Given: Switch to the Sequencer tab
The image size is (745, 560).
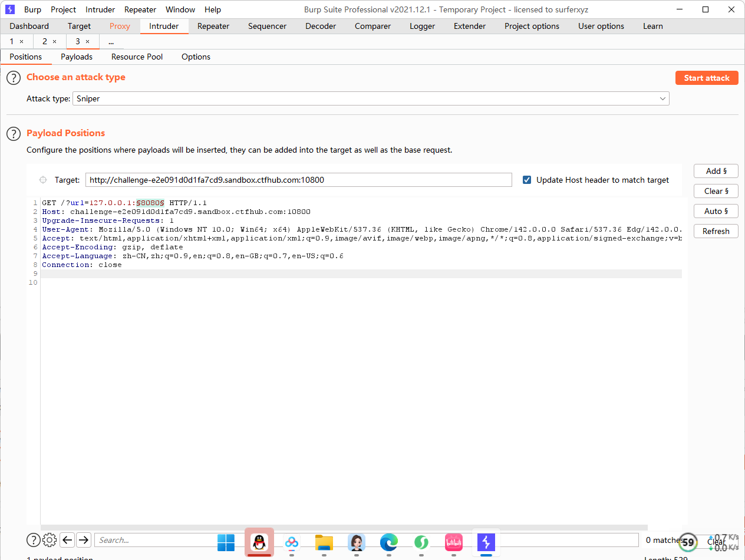Looking at the screenshot, I should (267, 26).
